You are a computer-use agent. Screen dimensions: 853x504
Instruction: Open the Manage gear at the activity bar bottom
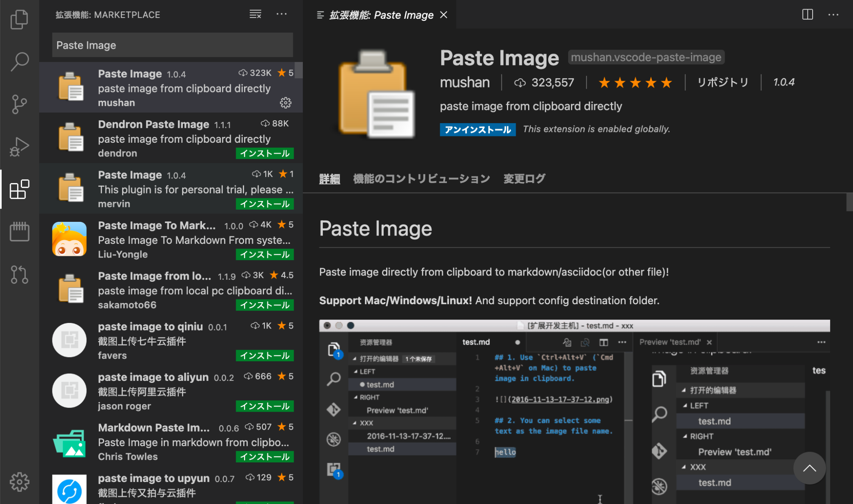tap(19, 482)
